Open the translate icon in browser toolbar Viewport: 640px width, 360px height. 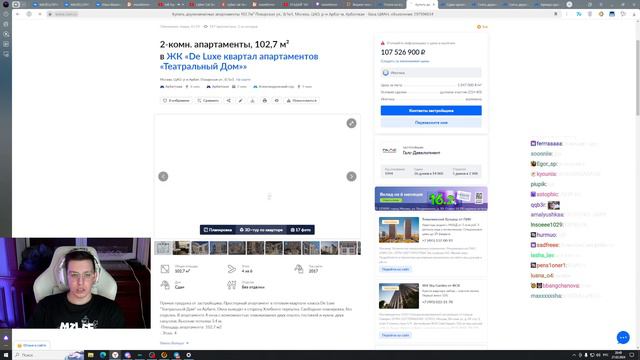579,14
